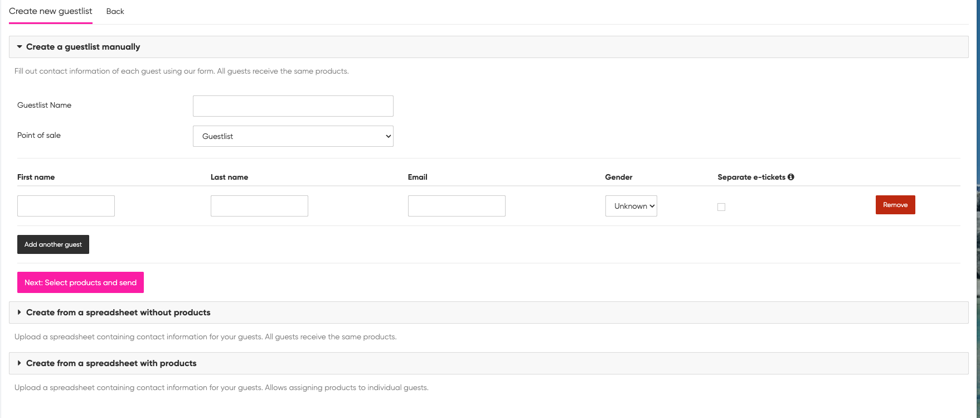Go to the Back tab
The height and width of the screenshot is (418, 980).
(115, 11)
